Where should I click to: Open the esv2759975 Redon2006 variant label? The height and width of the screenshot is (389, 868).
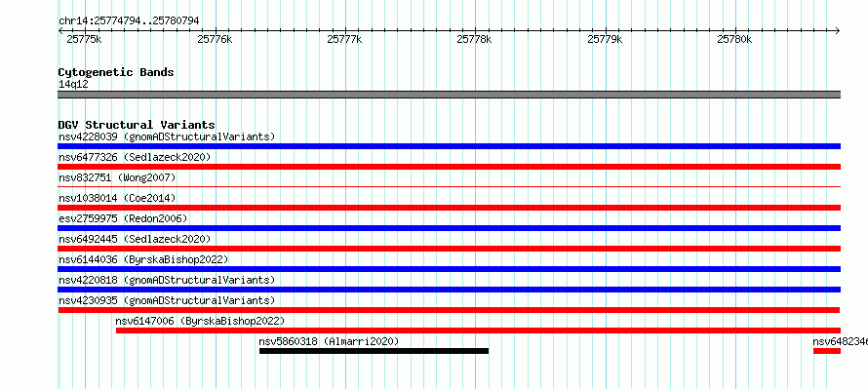coord(123,218)
